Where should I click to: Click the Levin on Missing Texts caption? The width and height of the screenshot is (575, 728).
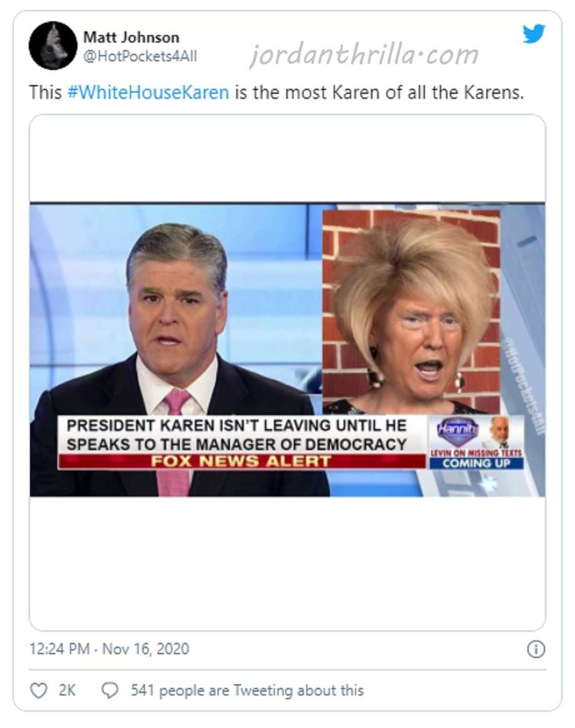(477, 453)
